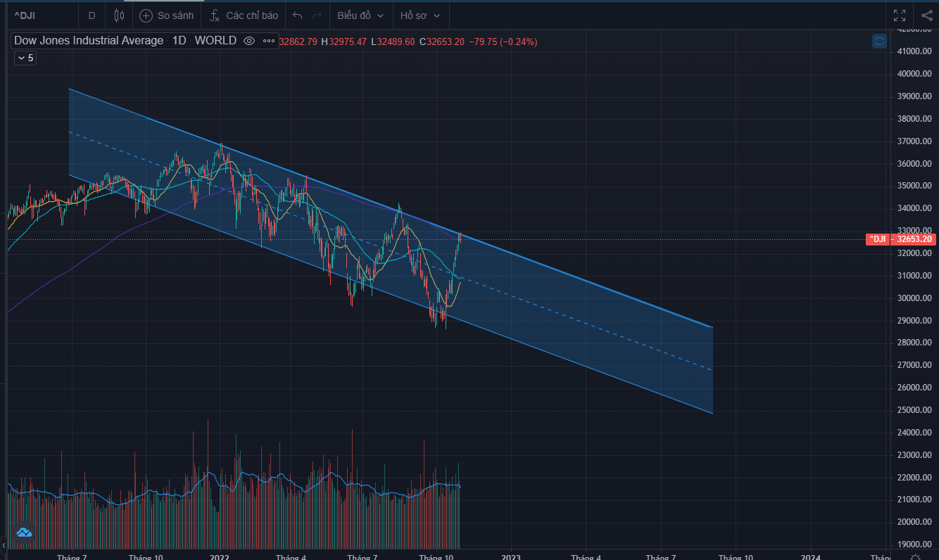This screenshot has width=939, height=560.
Task: Collapse the 5 indicators legend toggle
Action: (25, 58)
